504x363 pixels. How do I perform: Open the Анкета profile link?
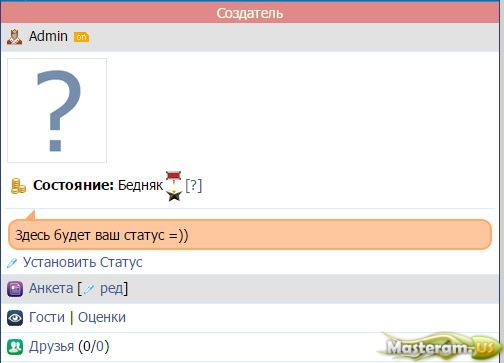(51, 288)
